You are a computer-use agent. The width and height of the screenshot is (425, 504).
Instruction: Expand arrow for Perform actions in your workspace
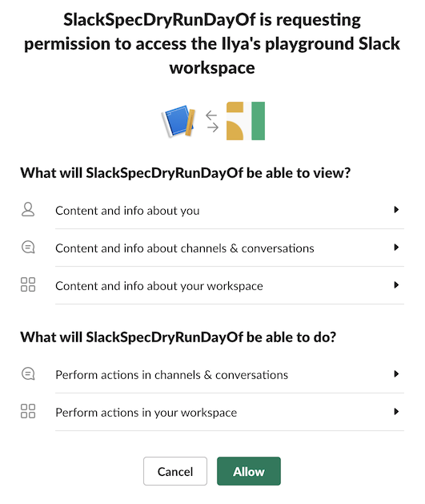(x=396, y=412)
